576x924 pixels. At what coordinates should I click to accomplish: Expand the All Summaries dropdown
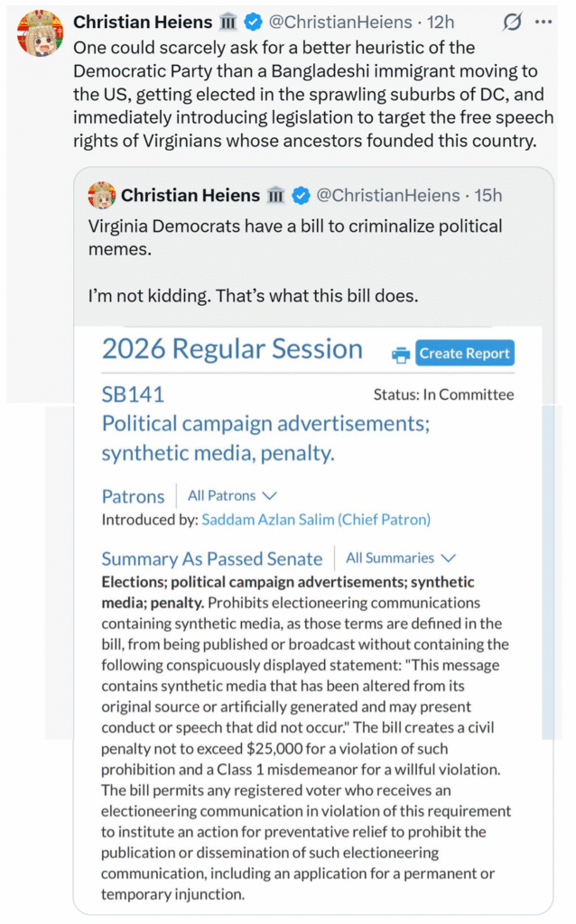click(x=401, y=559)
